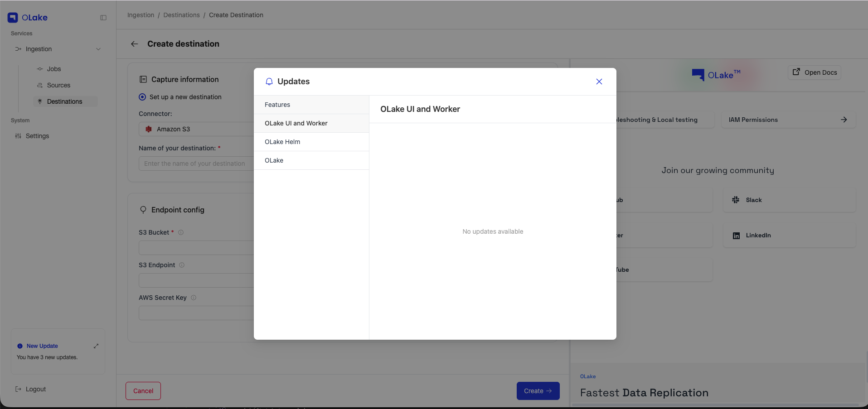
Task: Click the Cancel button
Action: [143, 391]
